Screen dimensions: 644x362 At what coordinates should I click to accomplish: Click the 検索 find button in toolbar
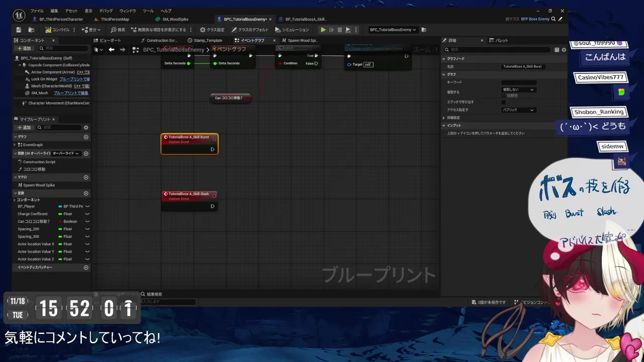tap(118, 30)
